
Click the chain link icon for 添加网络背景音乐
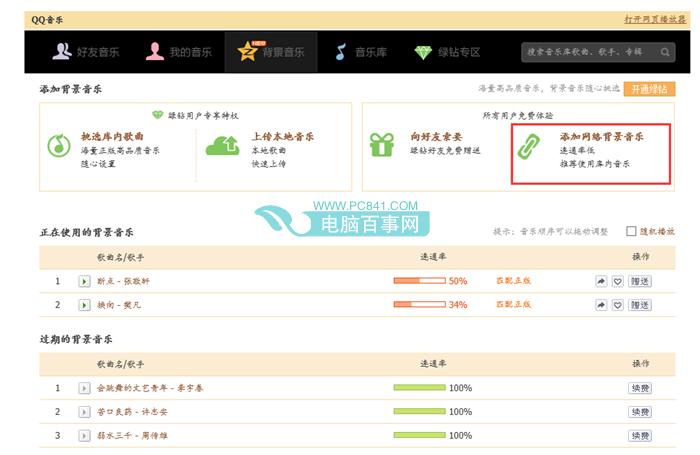coord(528,146)
